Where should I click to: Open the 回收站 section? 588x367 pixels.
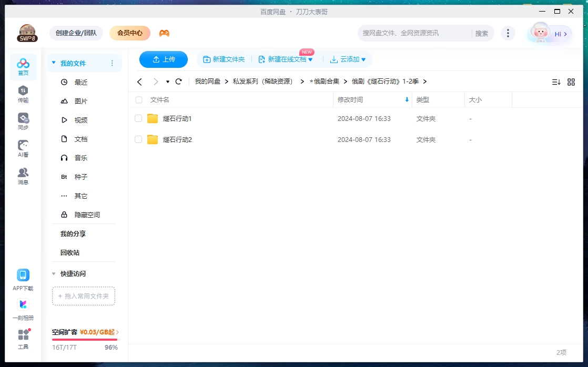point(69,252)
